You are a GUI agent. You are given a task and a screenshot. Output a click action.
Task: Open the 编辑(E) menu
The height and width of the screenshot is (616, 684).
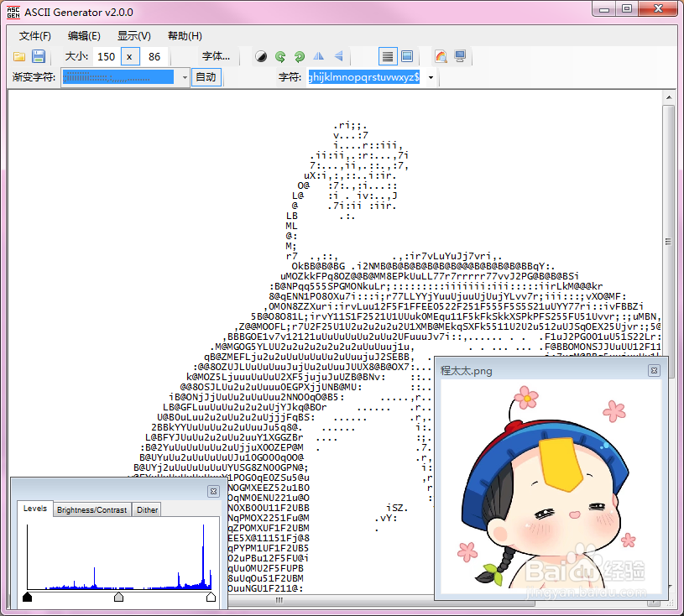[84, 36]
